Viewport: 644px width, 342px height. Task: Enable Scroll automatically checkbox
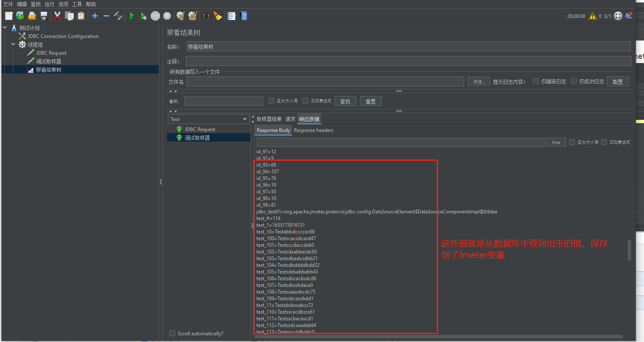coord(172,333)
